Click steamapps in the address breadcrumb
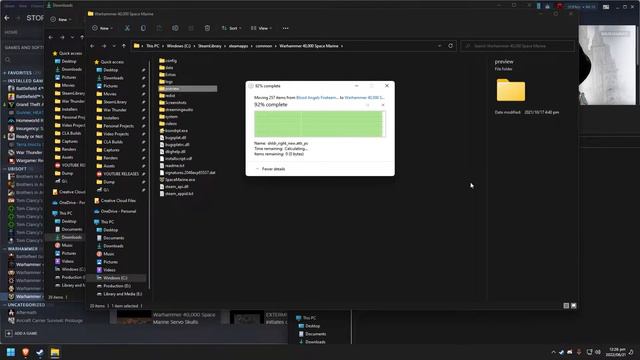 point(238,46)
